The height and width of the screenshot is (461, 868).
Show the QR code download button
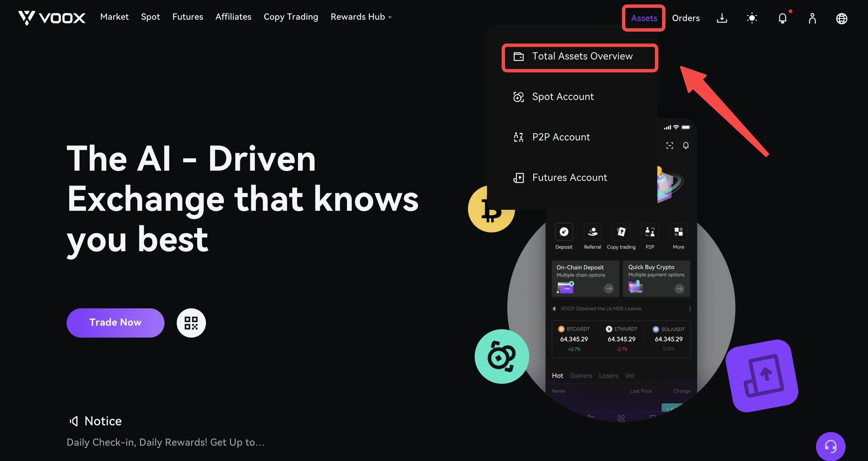point(191,323)
